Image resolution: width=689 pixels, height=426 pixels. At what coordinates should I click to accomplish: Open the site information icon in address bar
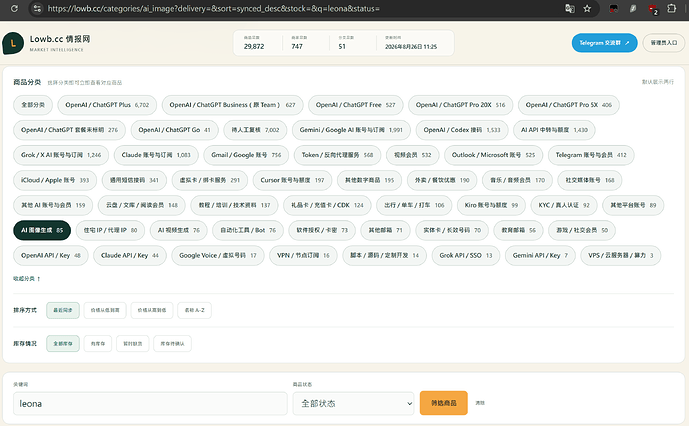click(x=37, y=8)
